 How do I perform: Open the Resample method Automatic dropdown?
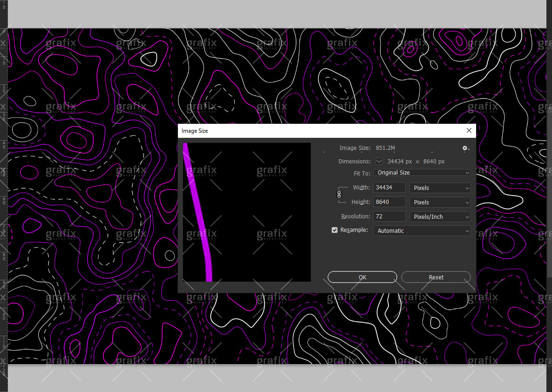422,231
